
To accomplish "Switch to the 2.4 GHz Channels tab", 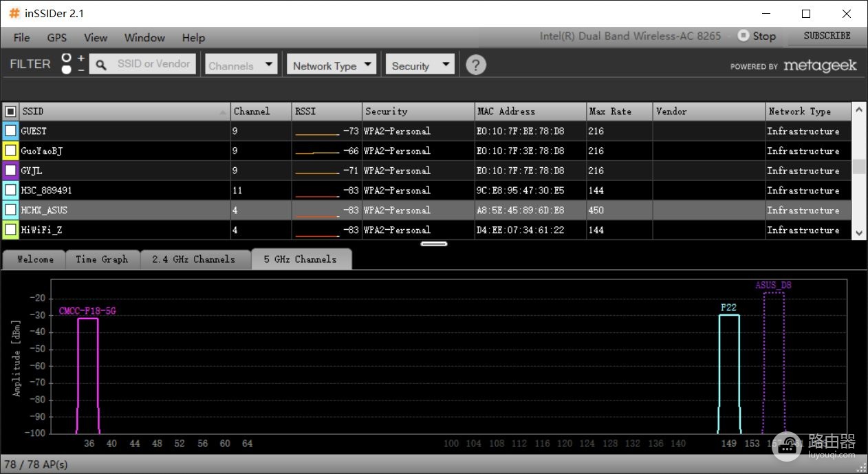I will click(x=195, y=259).
